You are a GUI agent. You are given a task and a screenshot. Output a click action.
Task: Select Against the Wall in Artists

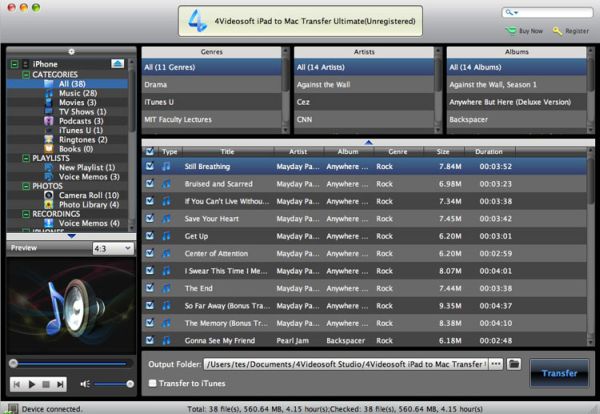(x=364, y=85)
